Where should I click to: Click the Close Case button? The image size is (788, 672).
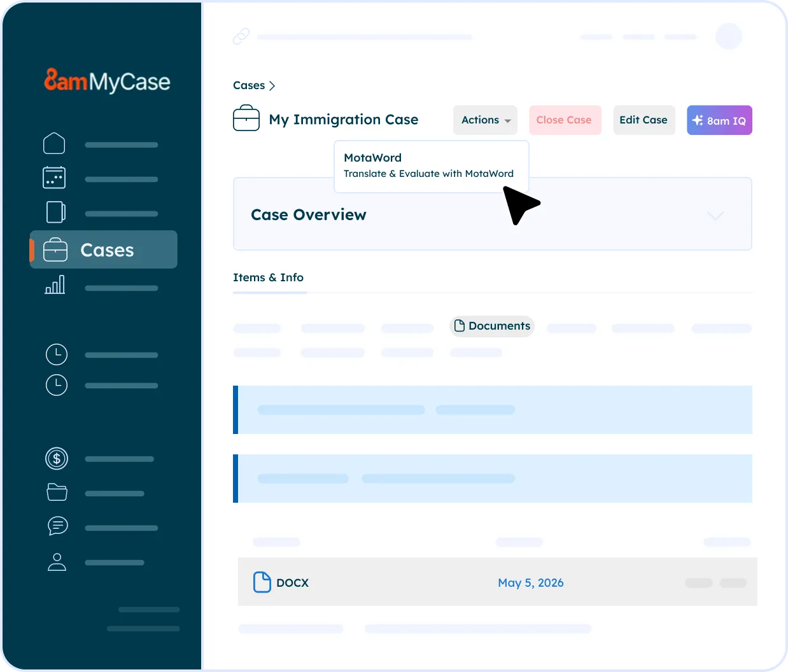(x=565, y=120)
